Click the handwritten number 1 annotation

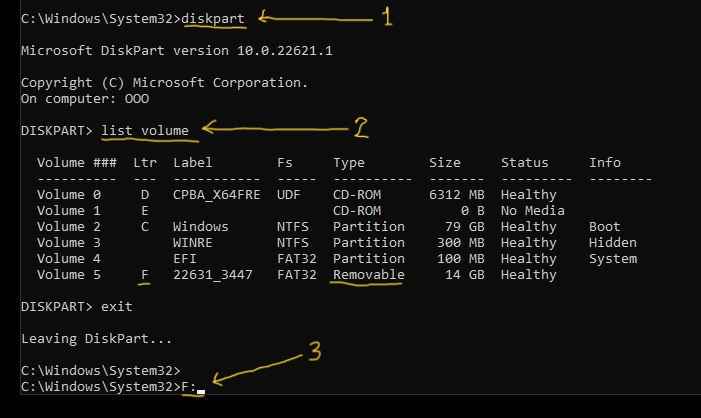(387, 17)
